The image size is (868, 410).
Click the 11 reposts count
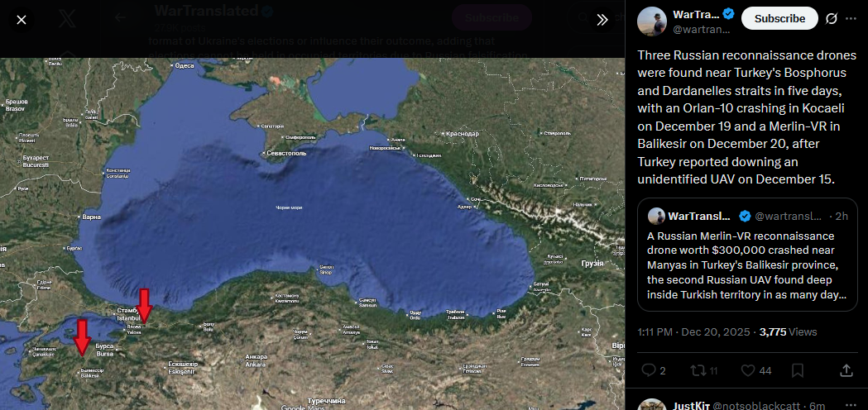pos(713,370)
